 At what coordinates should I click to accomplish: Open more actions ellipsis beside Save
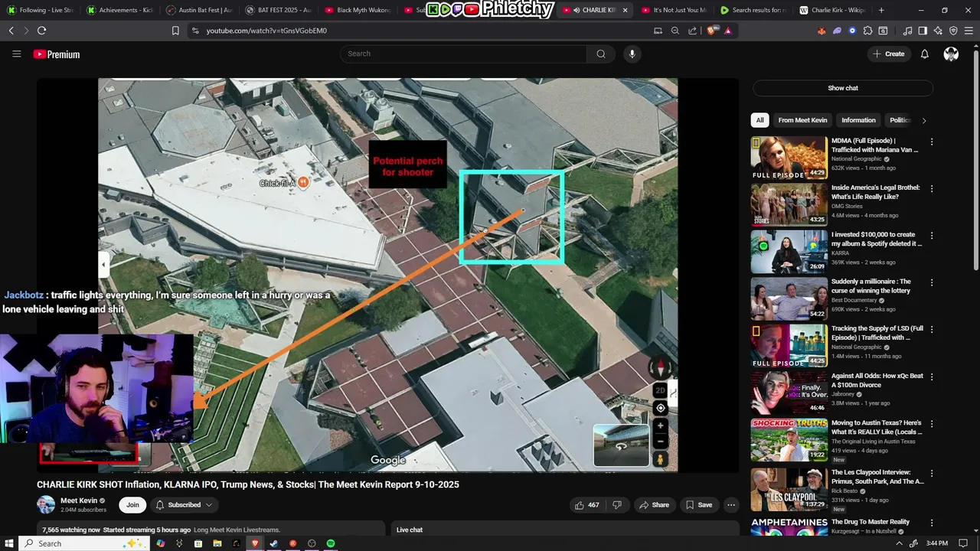[731, 505]
